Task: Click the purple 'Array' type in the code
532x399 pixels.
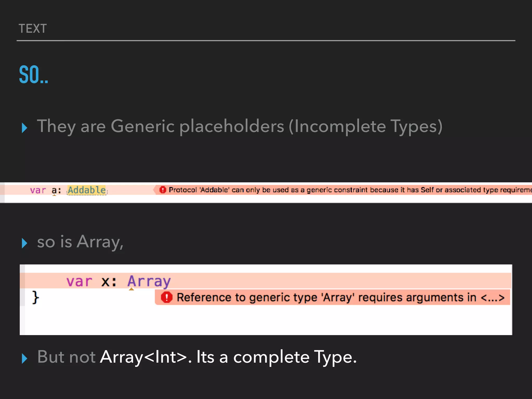Action: (x=149, y=281)
